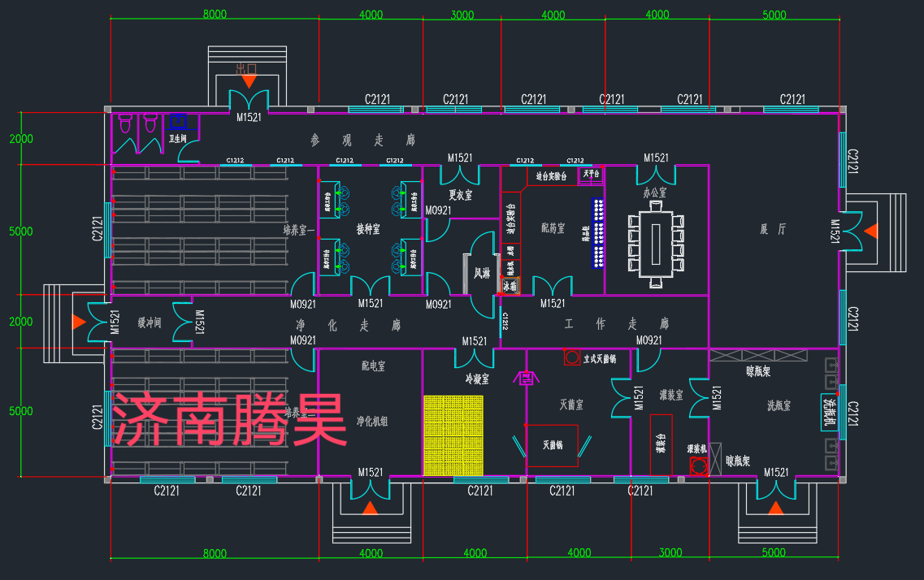Select the double door symbol below 接种室
This screenshot has width=924, height=580.
[x=370, y=286]
